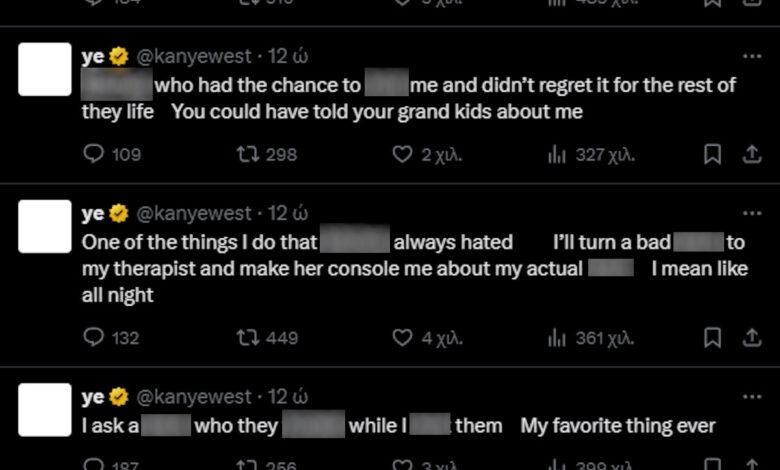Like the 'grand kids' tweet
780x470 pixels.
click(402, 154)
